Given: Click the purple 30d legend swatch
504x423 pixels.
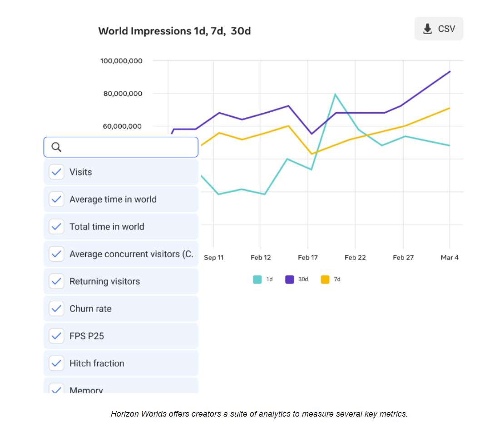Looking at the screenshot, I should 290,279.
